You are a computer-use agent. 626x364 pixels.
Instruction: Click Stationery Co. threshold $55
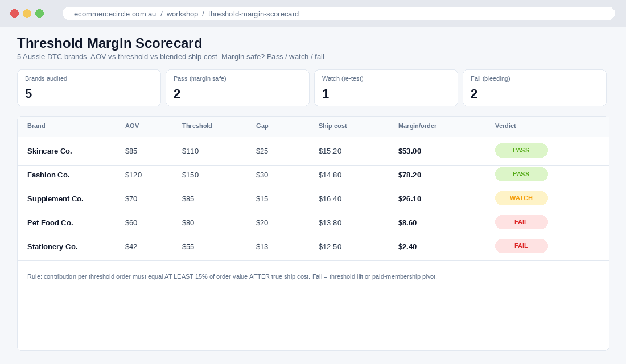tap(188, 247)
